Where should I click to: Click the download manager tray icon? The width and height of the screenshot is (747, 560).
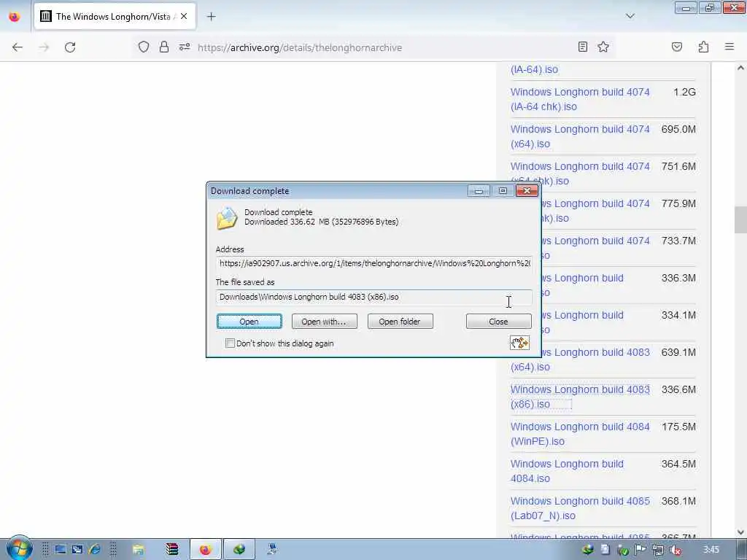588,550
